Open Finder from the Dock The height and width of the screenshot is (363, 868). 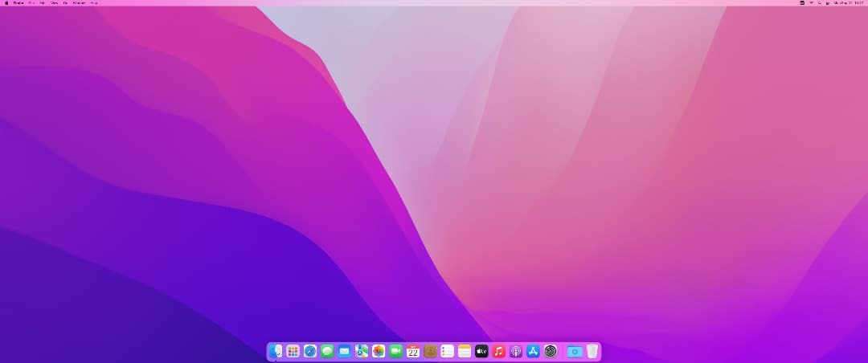[276, 351]
